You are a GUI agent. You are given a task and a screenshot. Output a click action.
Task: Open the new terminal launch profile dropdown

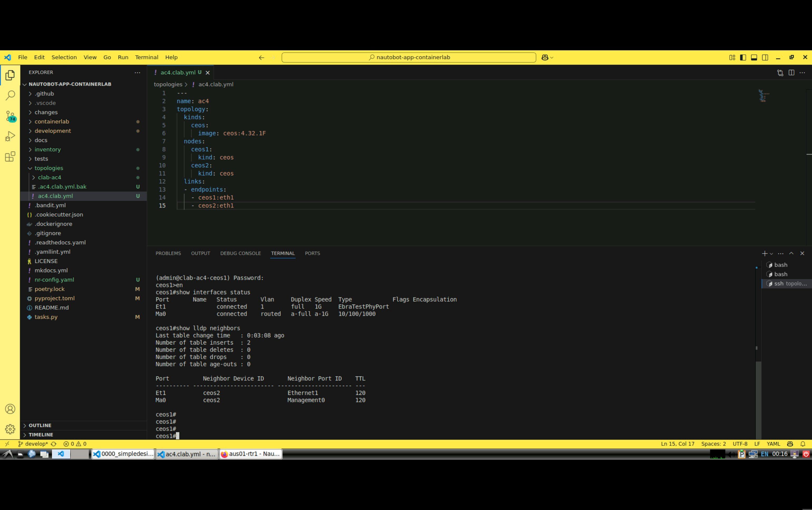(x=771, y=253)
